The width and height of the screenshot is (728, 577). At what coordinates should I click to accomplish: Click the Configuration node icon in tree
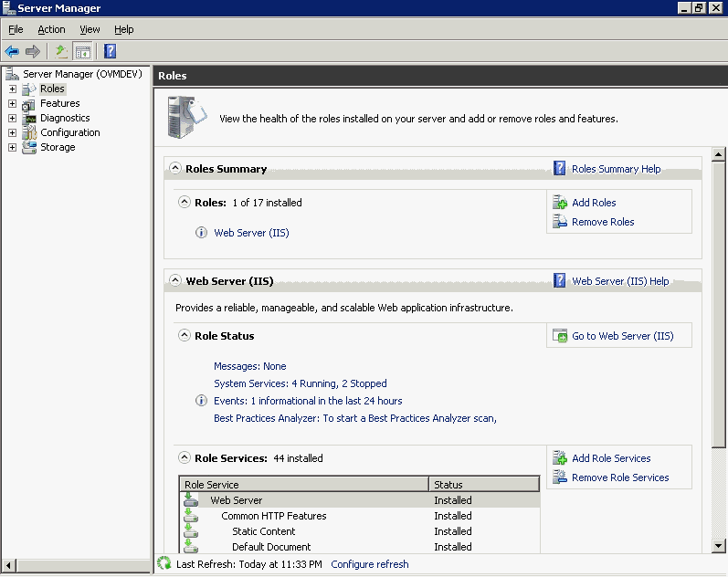(29, 132)
